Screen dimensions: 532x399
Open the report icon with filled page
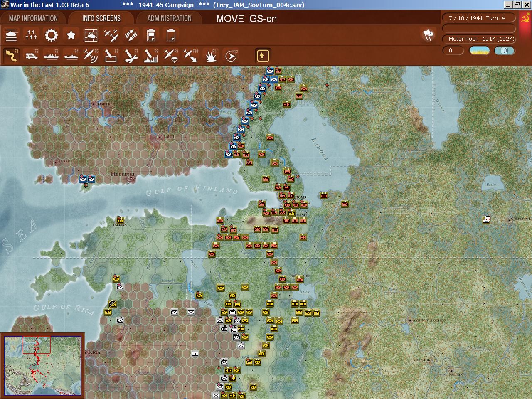coord(151,35)
